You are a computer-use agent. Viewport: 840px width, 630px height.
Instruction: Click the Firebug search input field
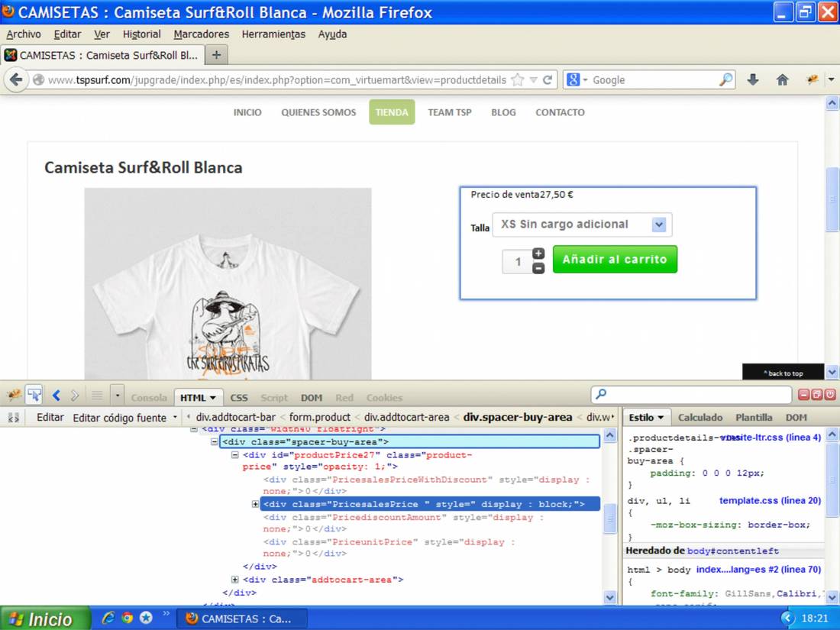point(691,395)
